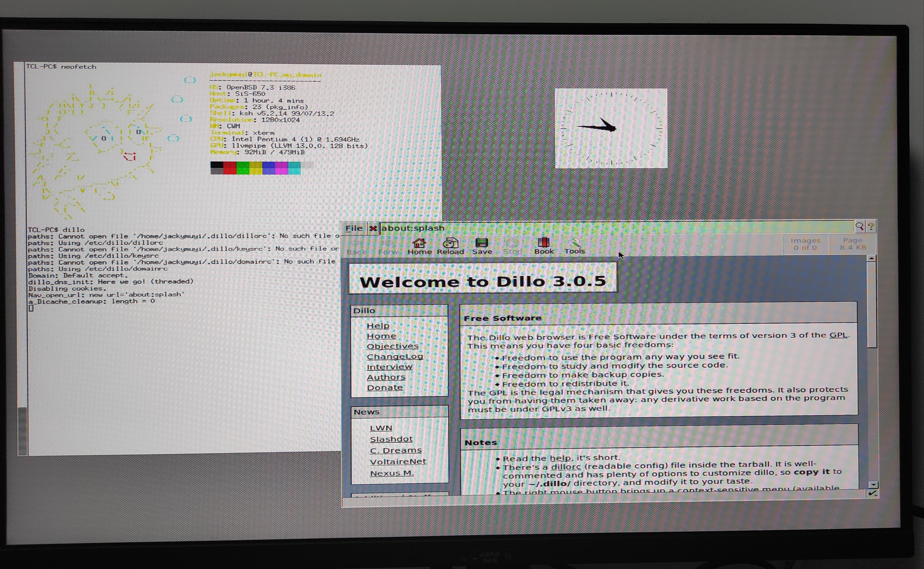924x569 pixels.
Task: Open the LWN news link
Action: click(x=381, y=428)
